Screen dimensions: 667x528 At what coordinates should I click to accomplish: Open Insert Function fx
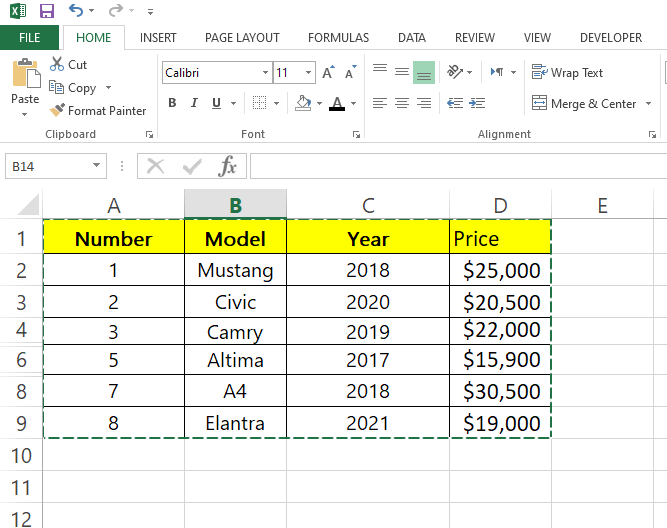point(228,166)
